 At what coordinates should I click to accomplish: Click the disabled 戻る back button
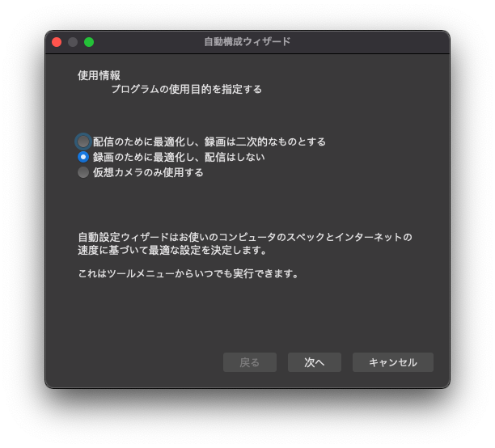click(x=250, y=362)
